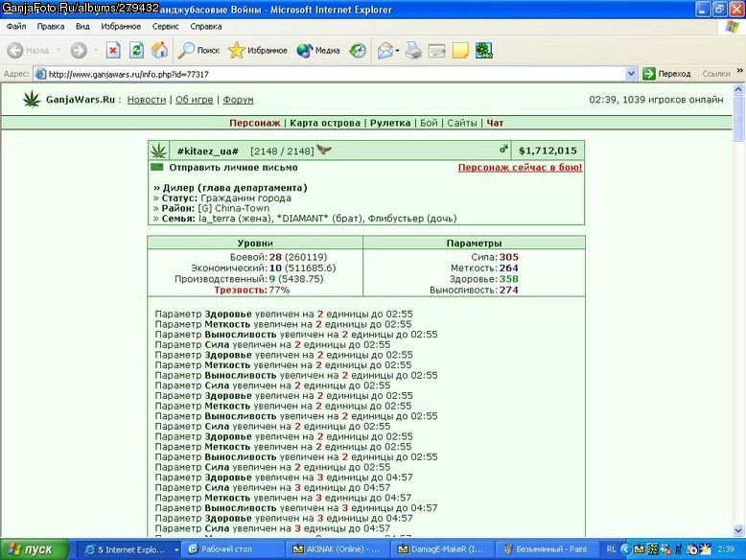This screenshot has width=746, height=560.
Task: Open the Файл menu
Action: pyautogui.click(x=16, y=26)
